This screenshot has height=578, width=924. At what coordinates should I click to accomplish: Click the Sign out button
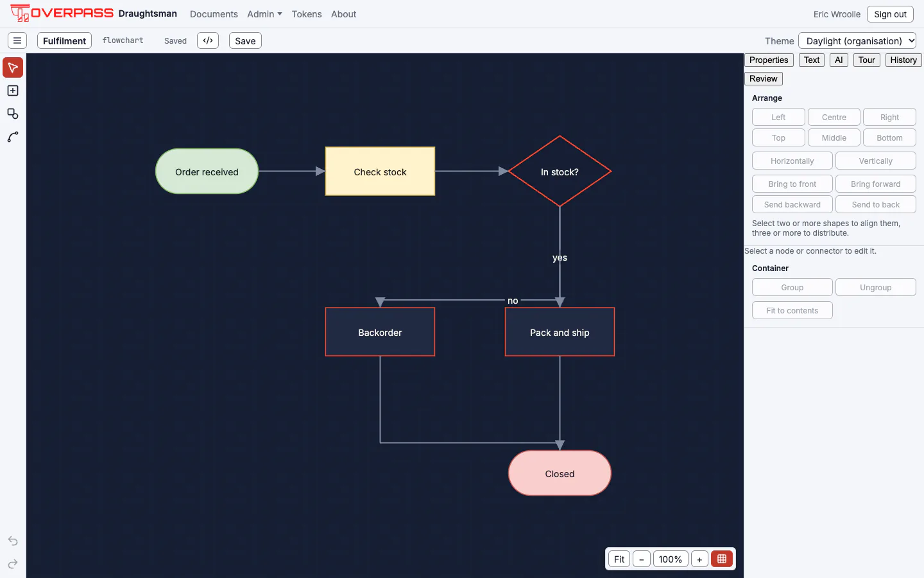click(x=890, y=14)
